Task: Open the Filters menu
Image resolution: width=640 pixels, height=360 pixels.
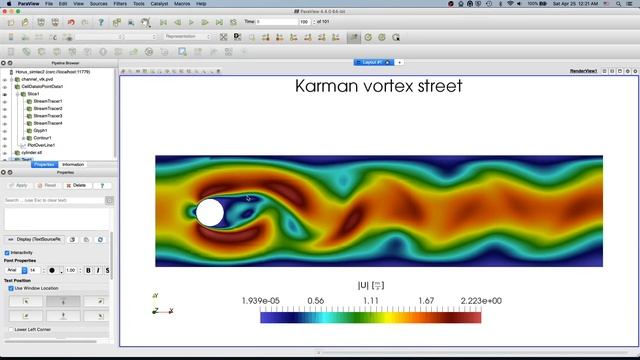Action: click(120, 4)
